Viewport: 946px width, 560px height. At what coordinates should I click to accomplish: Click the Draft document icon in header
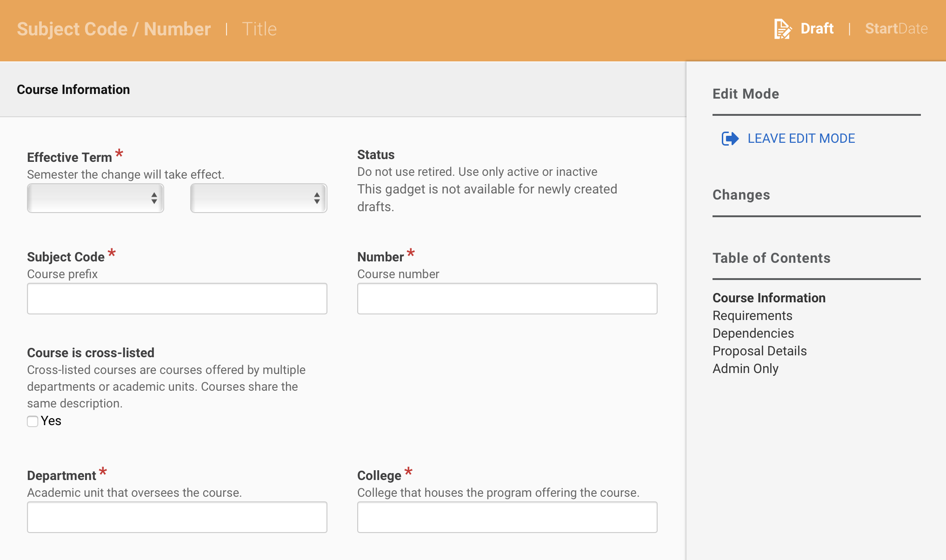click(x=783, y=29)
